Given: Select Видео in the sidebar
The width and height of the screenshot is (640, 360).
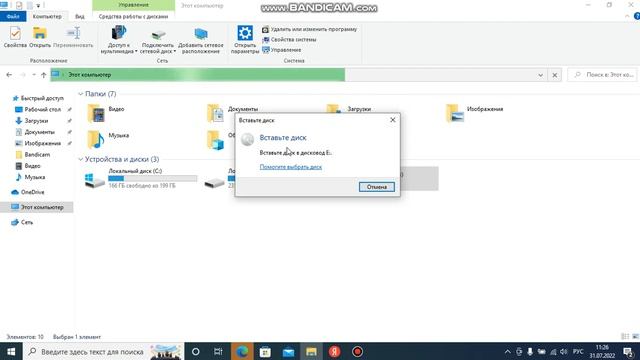Looking at the screenshot, I should tap(28, 166).
